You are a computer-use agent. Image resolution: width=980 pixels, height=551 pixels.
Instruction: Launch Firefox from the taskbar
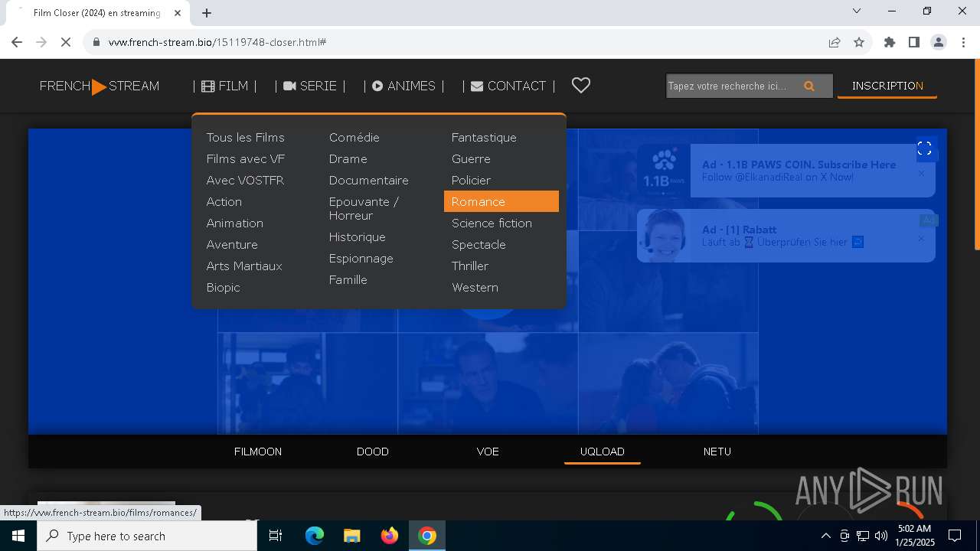point(390,536)
